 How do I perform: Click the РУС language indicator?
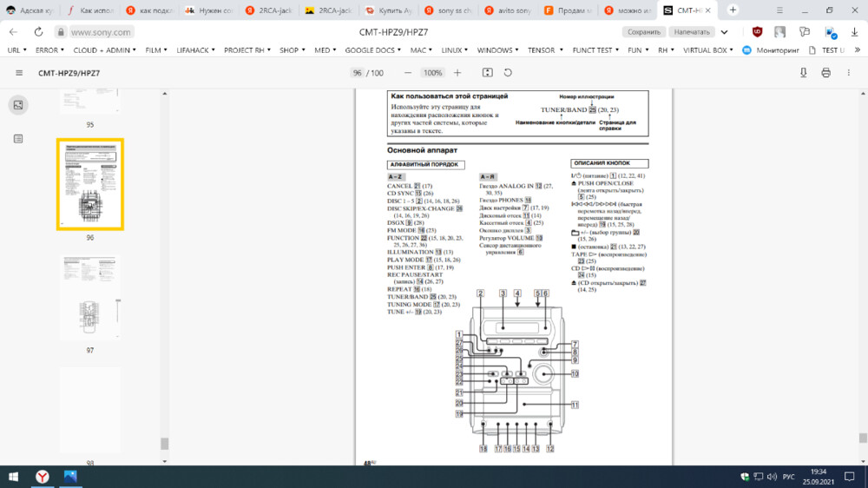tap(789, 477)
